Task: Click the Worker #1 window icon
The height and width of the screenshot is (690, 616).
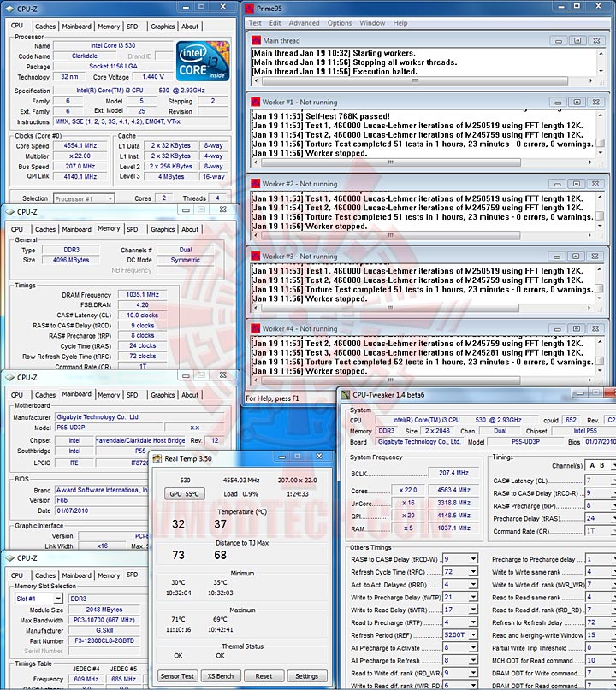Action: 255,102
